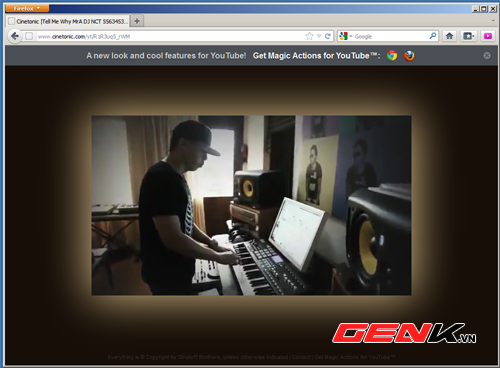Open the orange Firefox menu button
Image resolution: width=500 pixels, height=368 pixels.
point(27,8)
